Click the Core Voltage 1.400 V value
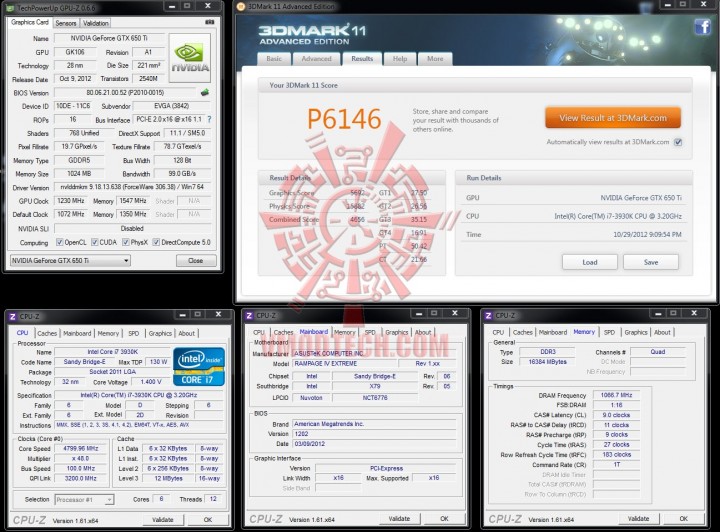Image resolution: width=720 pixels, height=532 pixels. [x=151, y=382]
